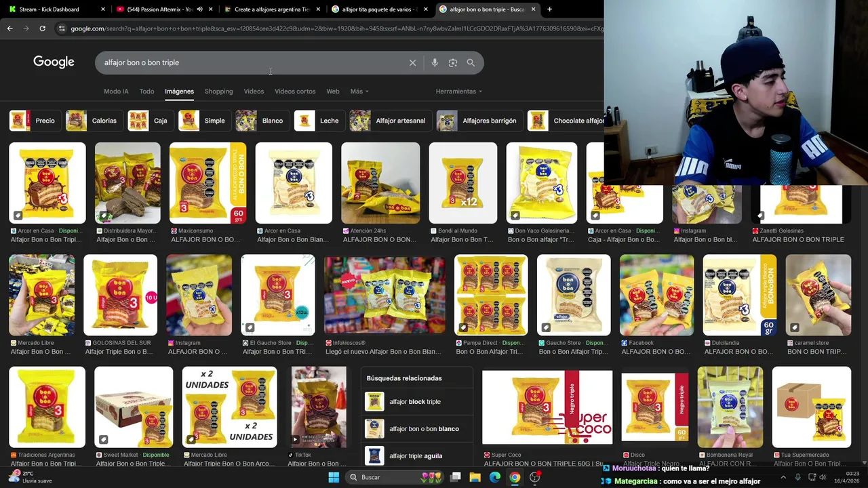868x488 pixels.
Task: Clear the search box with the X icon
Action: coord(412,62)
